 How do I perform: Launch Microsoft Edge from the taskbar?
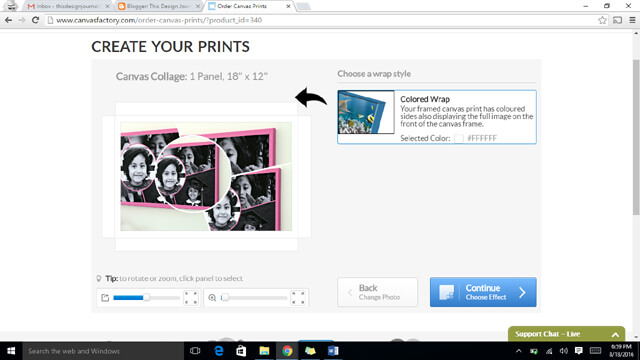tap(218, 351)
